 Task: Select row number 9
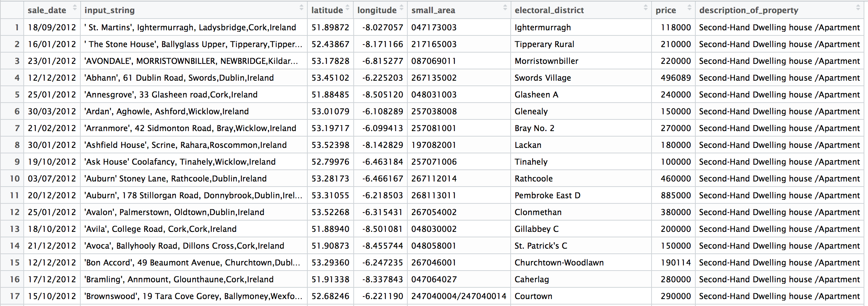17,162
